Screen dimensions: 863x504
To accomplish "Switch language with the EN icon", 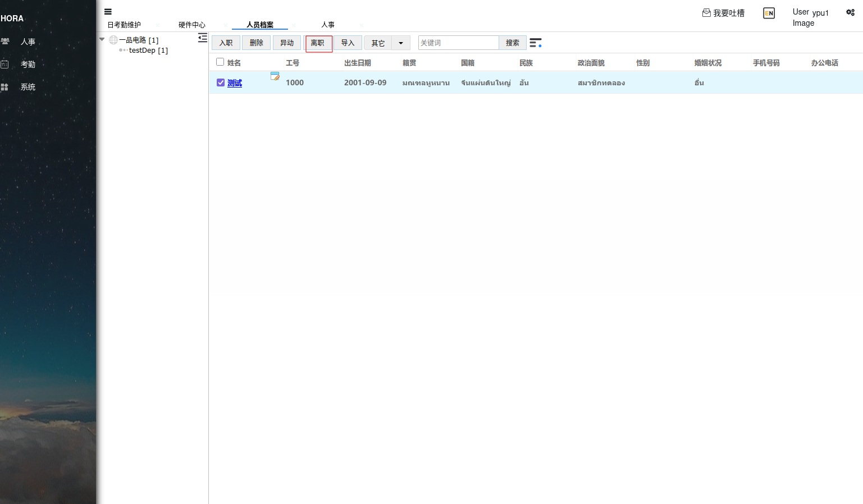I will (769, 13).
